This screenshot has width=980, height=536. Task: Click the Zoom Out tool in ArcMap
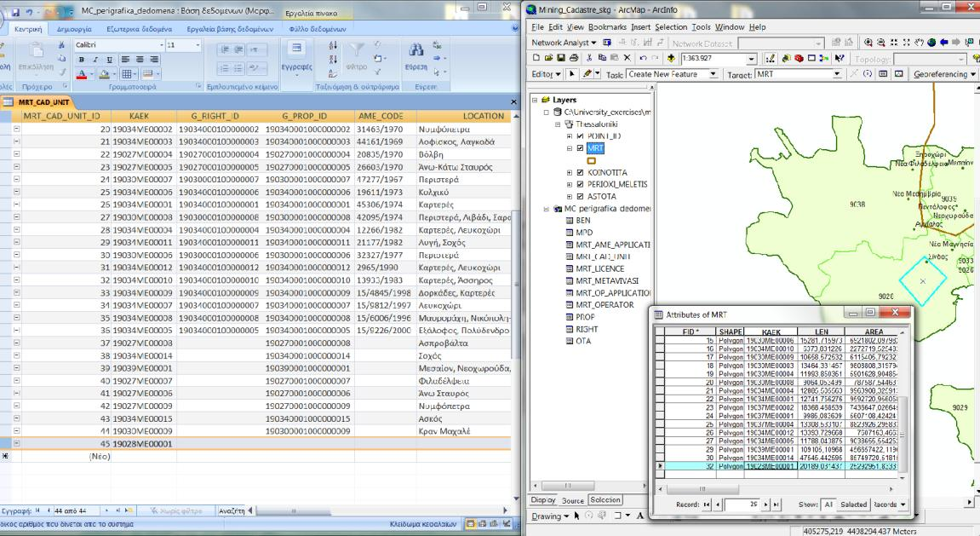pos(880,43)
